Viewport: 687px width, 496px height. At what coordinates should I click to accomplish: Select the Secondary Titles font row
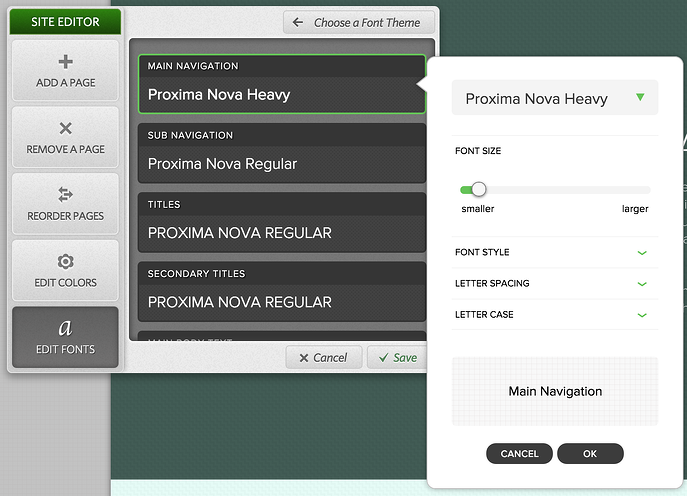(282, 291)
